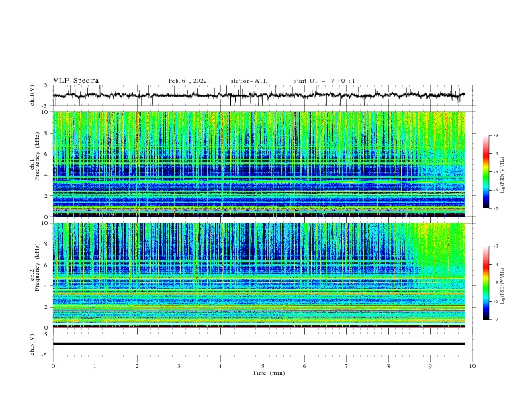532x411 pixels.
Task: Click the ch.1 spectrogram plot
Action: coord(259,164)
